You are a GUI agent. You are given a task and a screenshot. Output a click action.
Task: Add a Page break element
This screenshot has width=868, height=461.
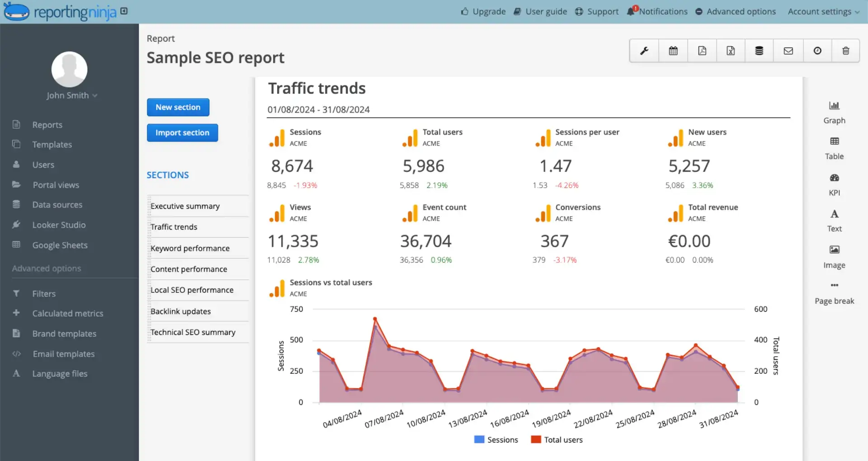click(x=834, y=293)
